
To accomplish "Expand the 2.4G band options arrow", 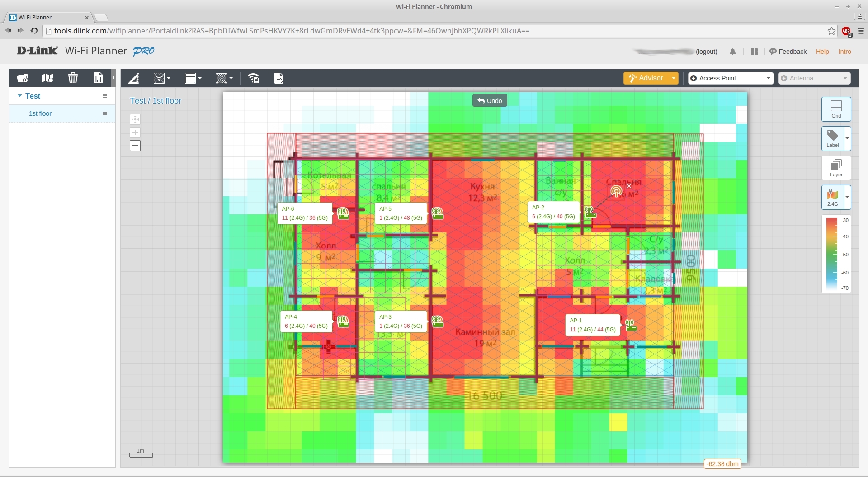I will (x=847, y=197).
